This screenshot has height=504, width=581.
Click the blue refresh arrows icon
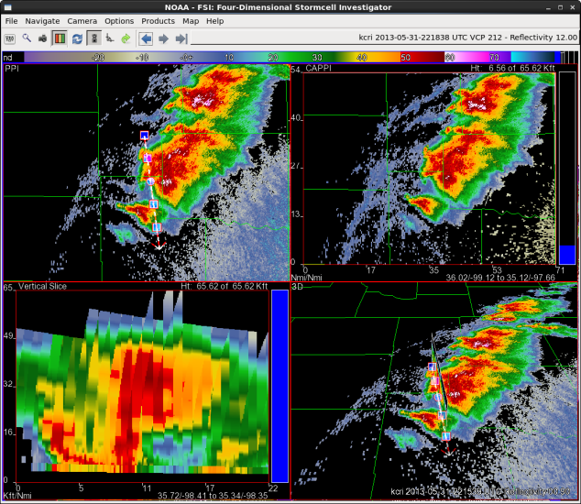point(77,39)
